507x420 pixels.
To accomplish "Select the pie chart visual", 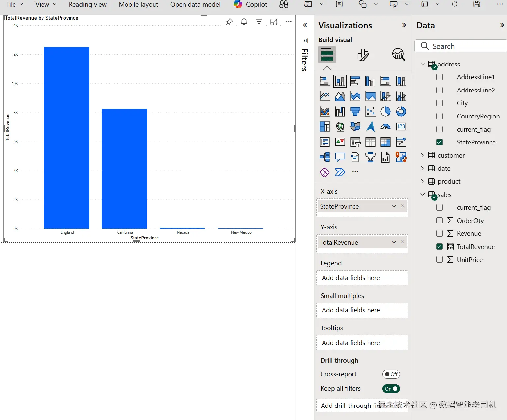I will [x=385, y=111].
